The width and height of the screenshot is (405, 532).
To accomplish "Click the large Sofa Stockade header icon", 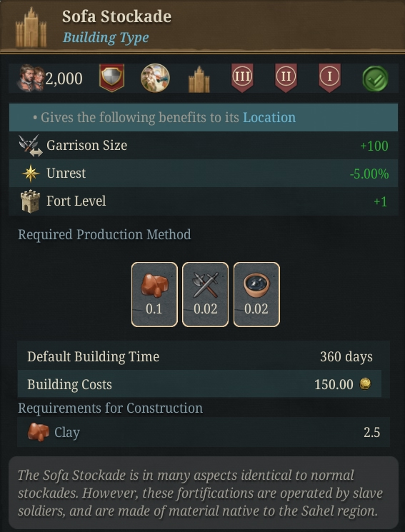I will point(31,27).
